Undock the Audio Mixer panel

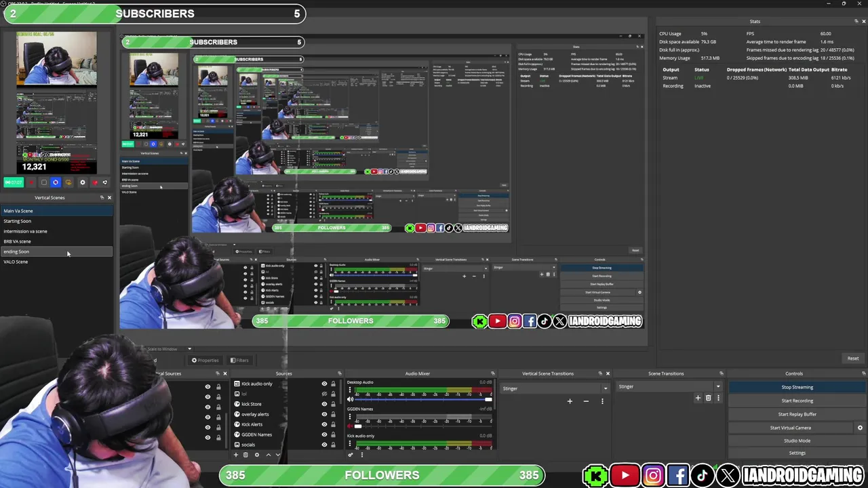(x=492, y=373)
